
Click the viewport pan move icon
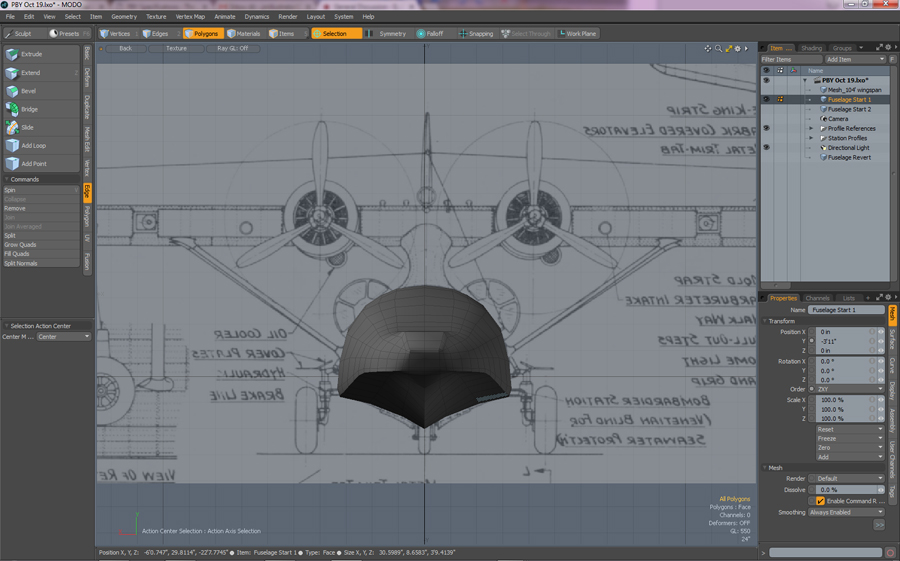(708, 49)
